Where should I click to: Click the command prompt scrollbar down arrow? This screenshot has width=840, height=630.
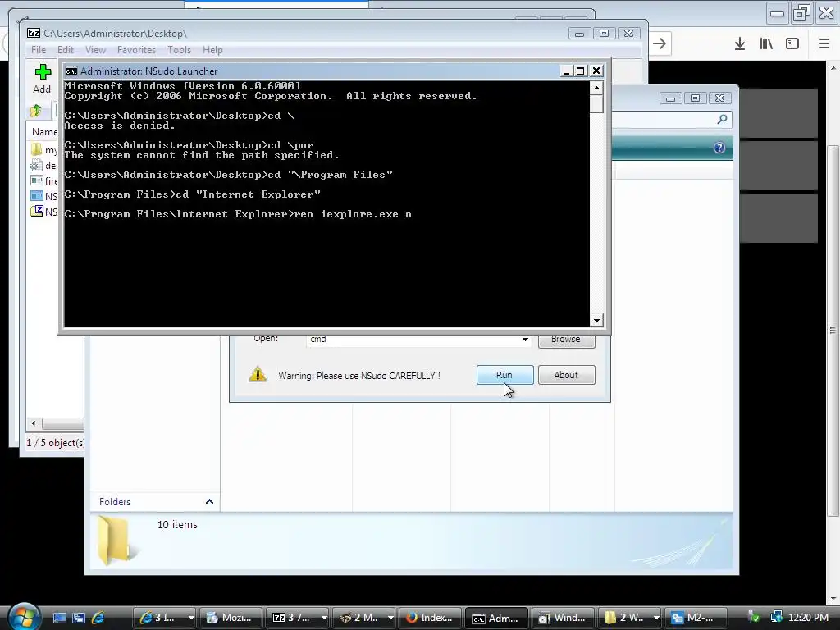point(596,321)
